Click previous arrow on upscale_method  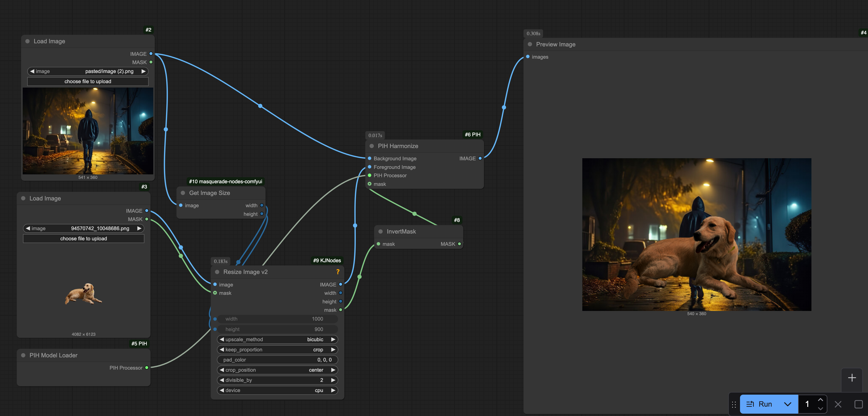click(x=222, y=339)
